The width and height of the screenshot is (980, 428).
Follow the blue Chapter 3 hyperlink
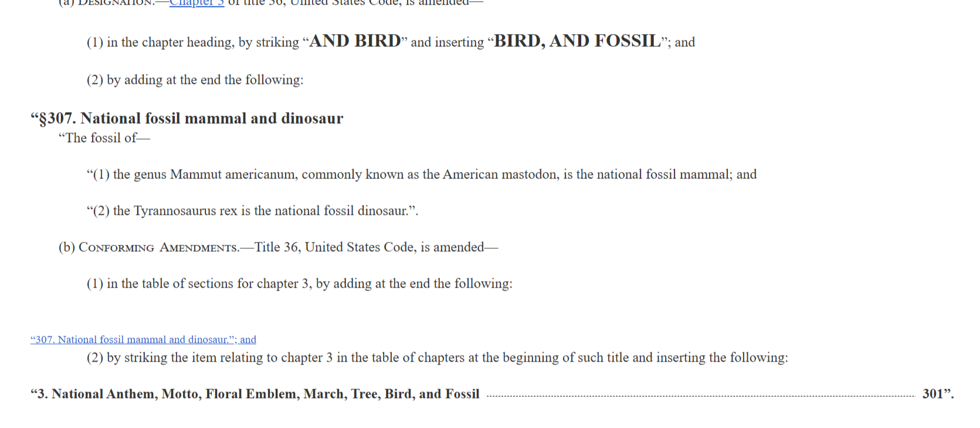click(x=196, y=3)
